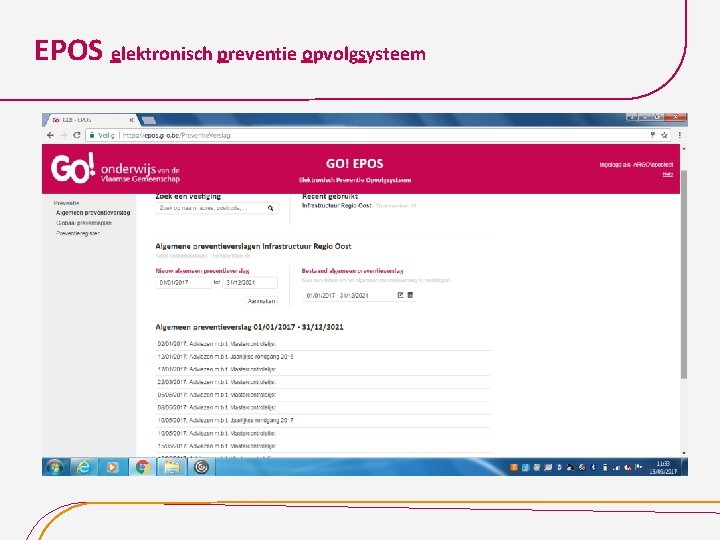Image resolution: width=720 pixels, height=540 pixels.
Task: Click the volume tray icon
Action: (627, 467)
